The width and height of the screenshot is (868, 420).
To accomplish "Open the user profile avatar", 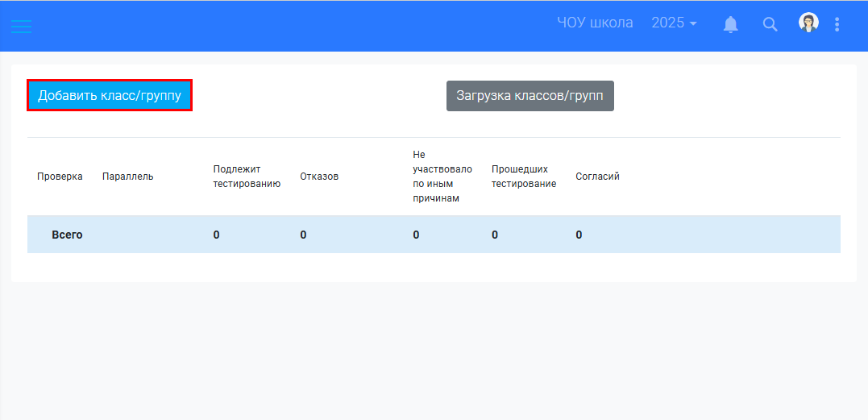I will tap(808, 23).
